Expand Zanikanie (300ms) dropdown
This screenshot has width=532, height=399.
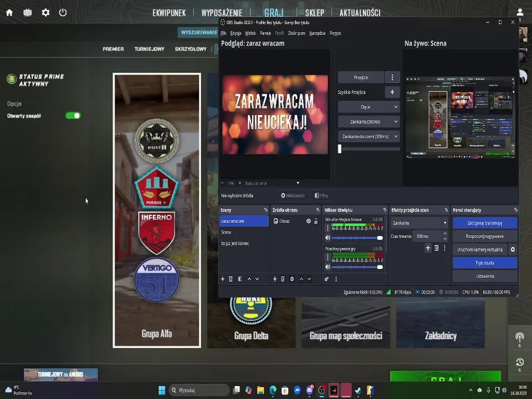369,121
